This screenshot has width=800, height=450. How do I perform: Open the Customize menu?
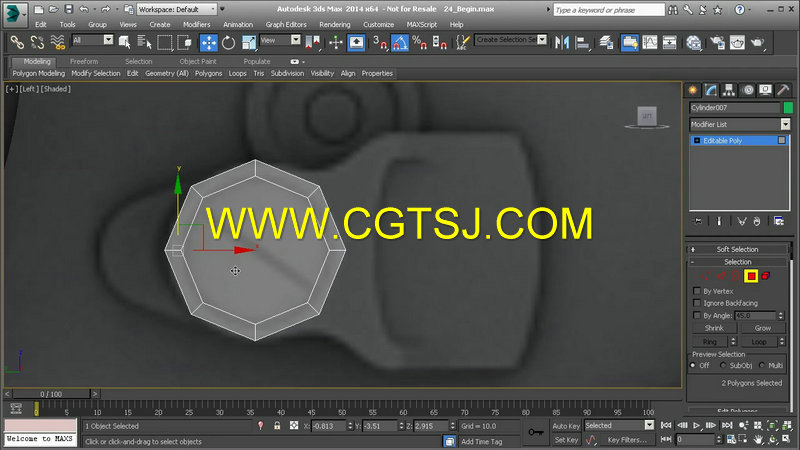(x=379, y=24)
